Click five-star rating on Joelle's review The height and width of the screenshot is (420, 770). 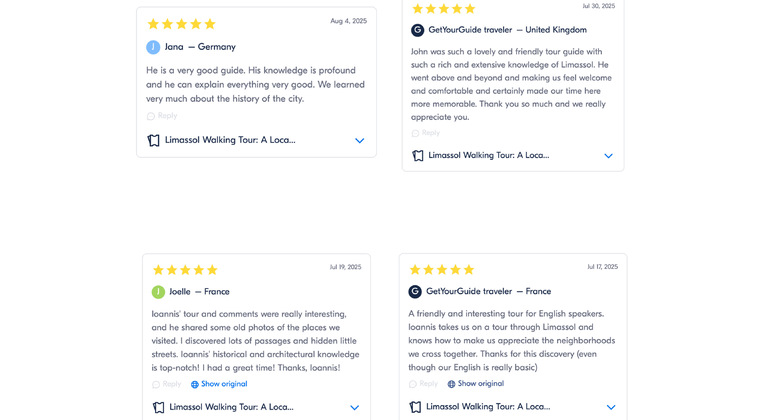coord(185,270)
